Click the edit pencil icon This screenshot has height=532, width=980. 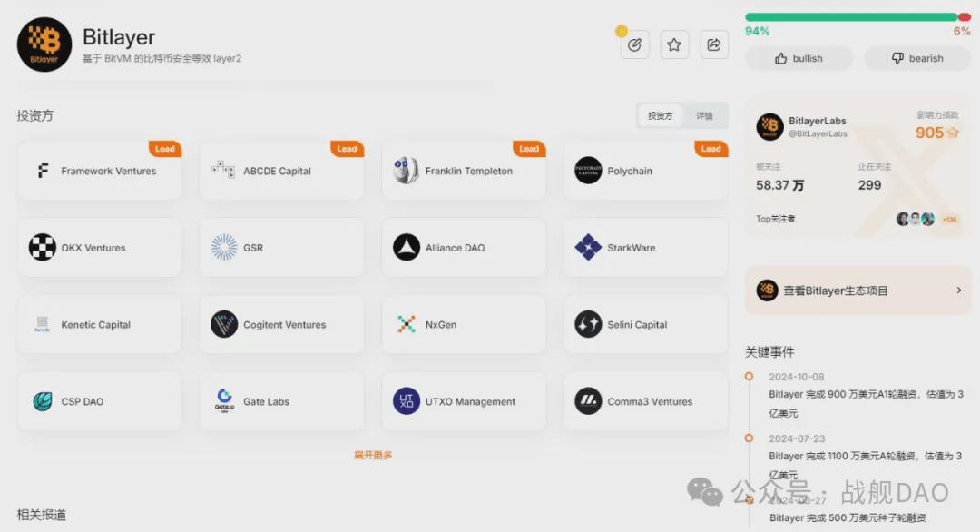(x=634, y=45)
